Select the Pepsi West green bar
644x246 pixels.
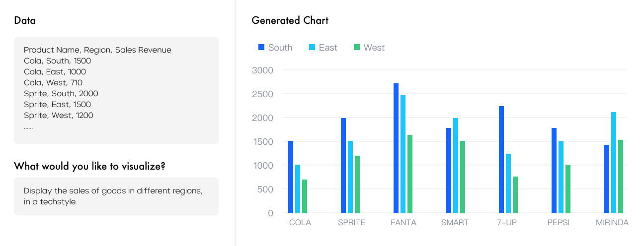(568, 188)
